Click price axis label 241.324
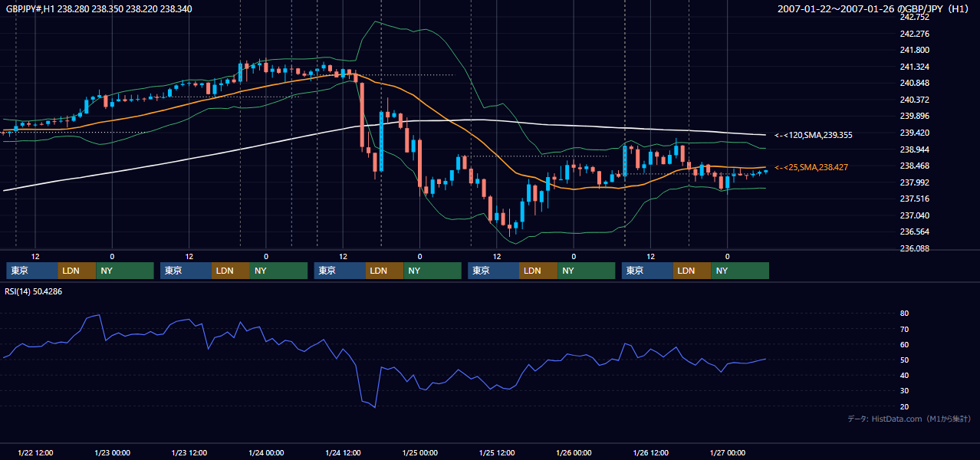 coord(915,67)
